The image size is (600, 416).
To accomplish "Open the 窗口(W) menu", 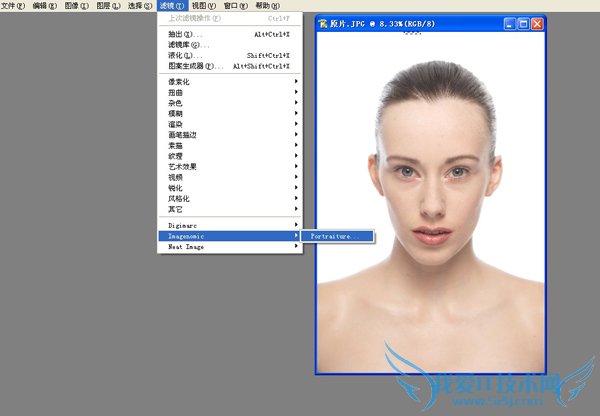I will (x=236, y=5).
